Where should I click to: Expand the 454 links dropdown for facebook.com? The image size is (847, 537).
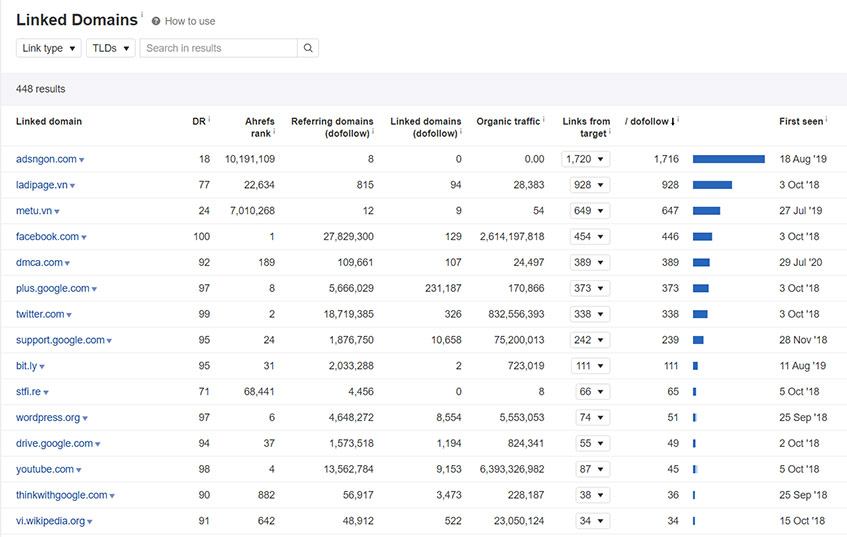[590, 237]
